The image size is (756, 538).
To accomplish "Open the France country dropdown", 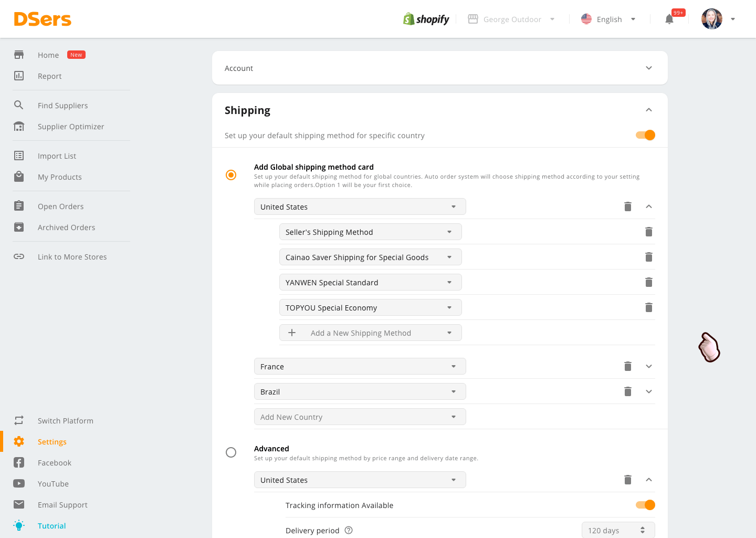I will pyautogui.click(x=360, y=366).
